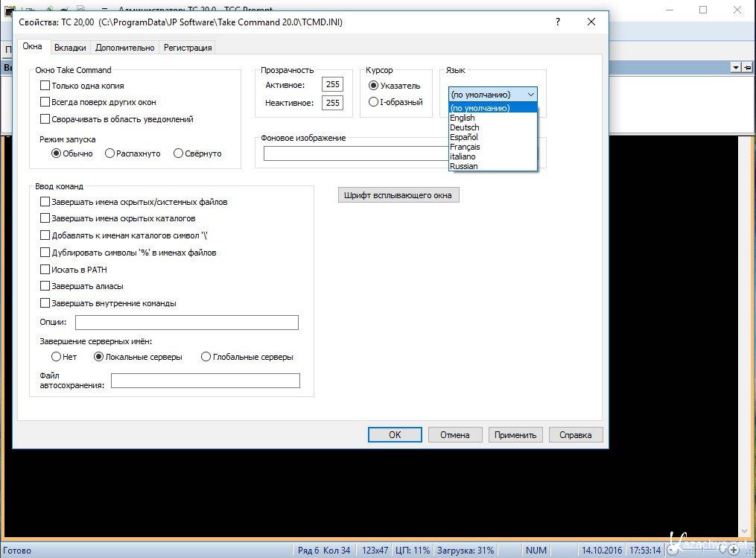Screen dimensions: 756x558
Task: Open the Дополнительно tab
Action: (124, 48)
